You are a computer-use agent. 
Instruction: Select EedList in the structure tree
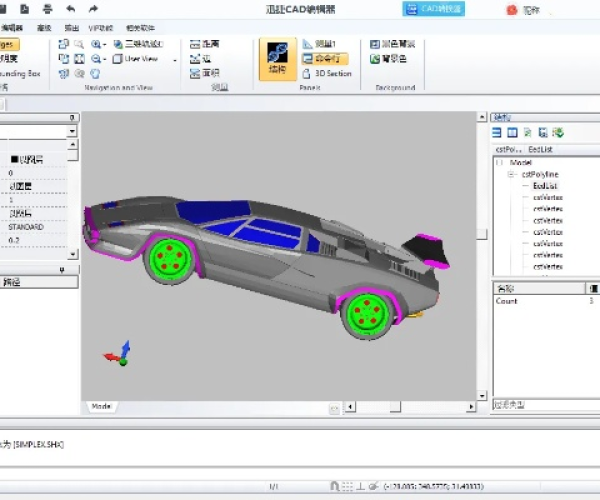pyautogui.click(x=544, y=186)
